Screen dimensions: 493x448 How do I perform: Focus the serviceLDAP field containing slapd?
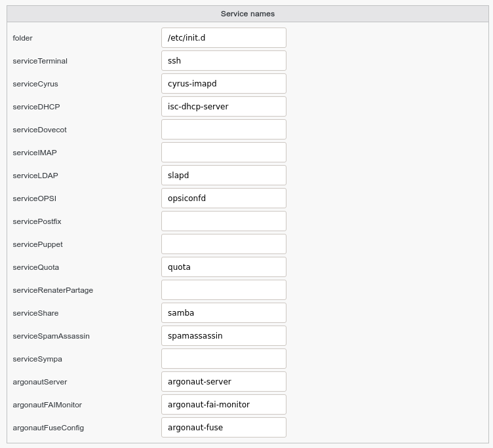224,176
